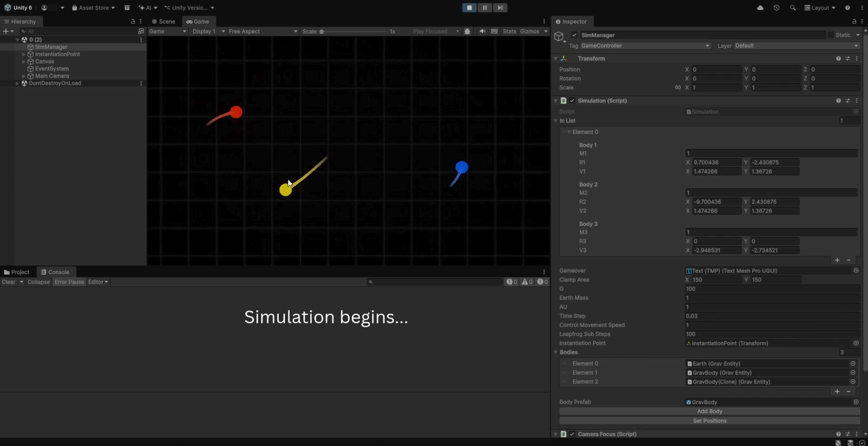This screenshot has width=868, height=446.
Task: Pause the running simulation
Action: [x=485, y=8]
